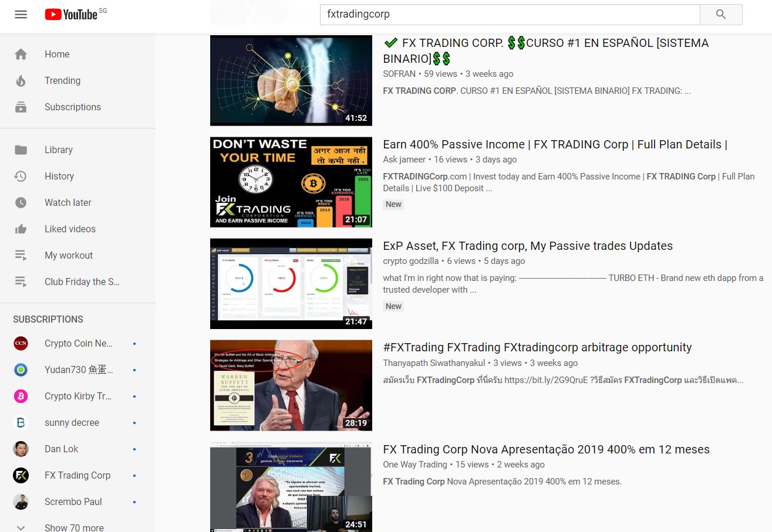Open History label in sidebar
The image size is (772, 532).
point(59,176)
